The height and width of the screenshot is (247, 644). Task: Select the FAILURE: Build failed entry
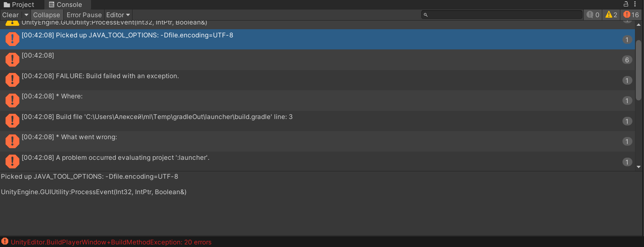click(317, 80)
